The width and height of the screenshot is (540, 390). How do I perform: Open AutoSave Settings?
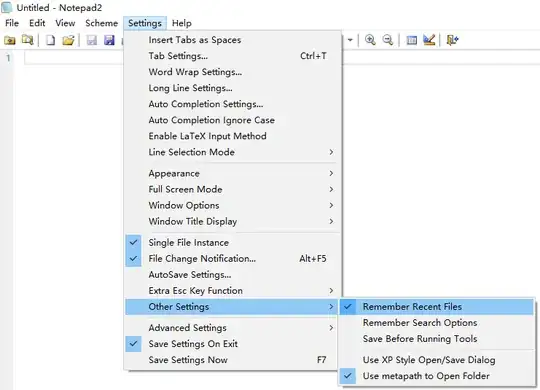[x=232, y=275]
